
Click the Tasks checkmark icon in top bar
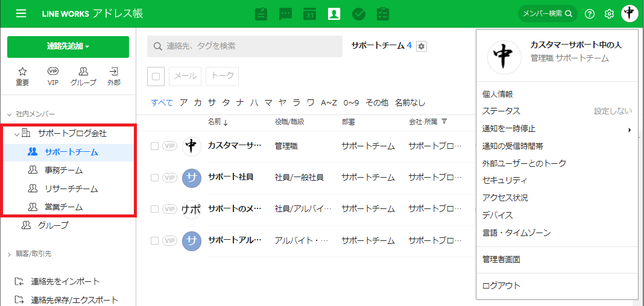pyautogui.click(x=359, y=14)
